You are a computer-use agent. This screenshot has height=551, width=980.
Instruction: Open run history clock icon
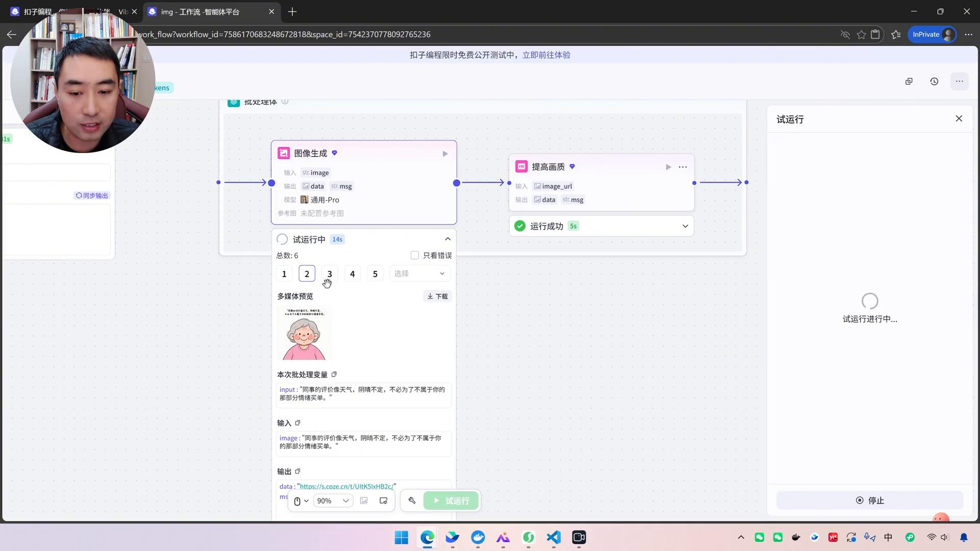click(x=934, y=81)
